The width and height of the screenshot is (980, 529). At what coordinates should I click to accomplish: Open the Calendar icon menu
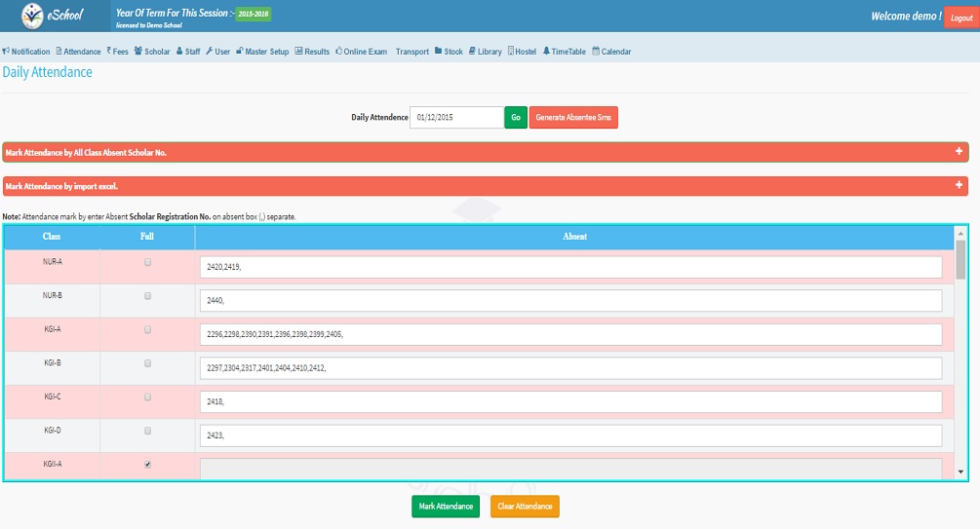[596, 52]
